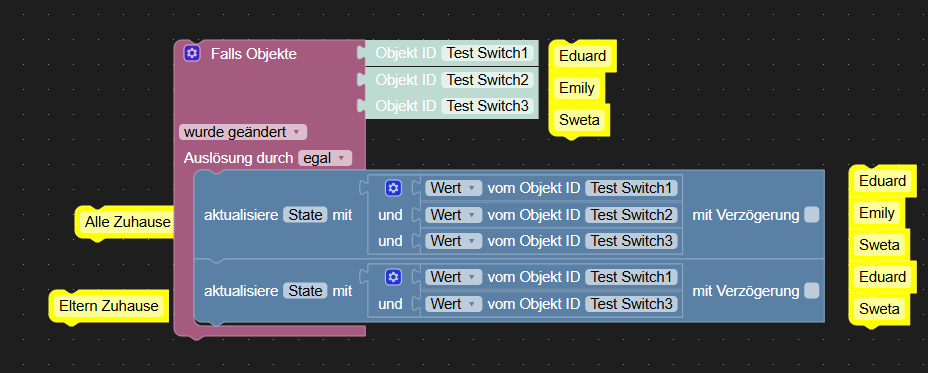This screenshot has width=928, height=373.
Task: Select Sweta note right of second aktualisiere block
Action: point(879,309)
